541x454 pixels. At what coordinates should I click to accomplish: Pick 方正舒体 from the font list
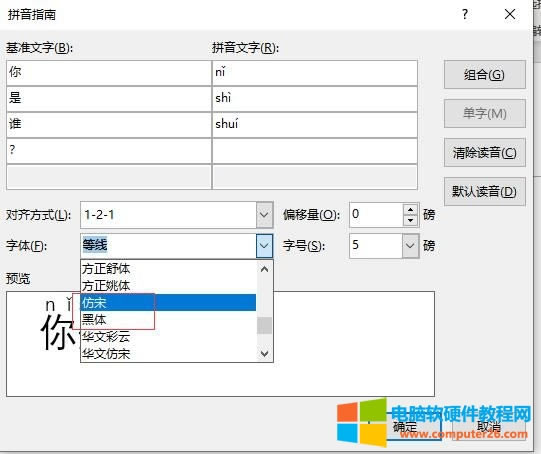(x=168, y=269)
